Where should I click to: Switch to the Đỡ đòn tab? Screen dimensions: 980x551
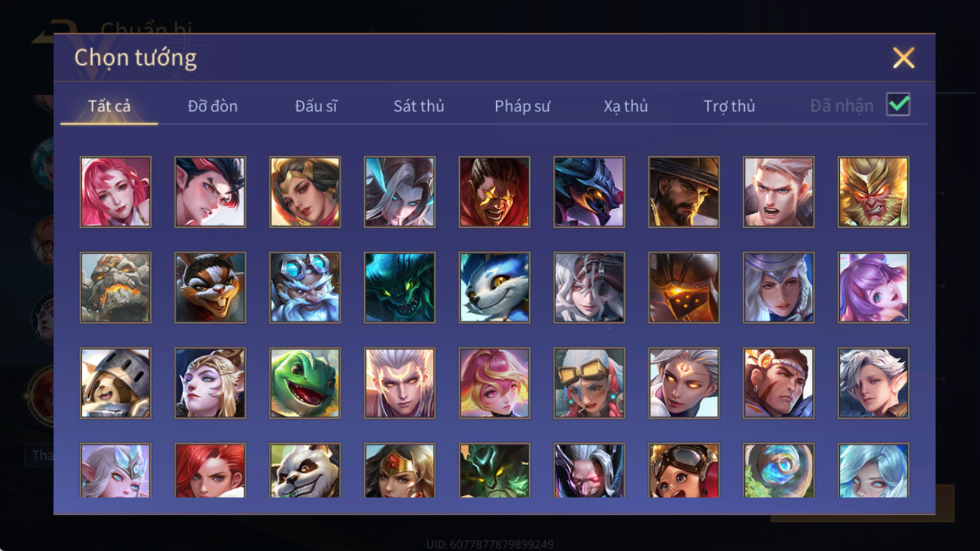213,106
